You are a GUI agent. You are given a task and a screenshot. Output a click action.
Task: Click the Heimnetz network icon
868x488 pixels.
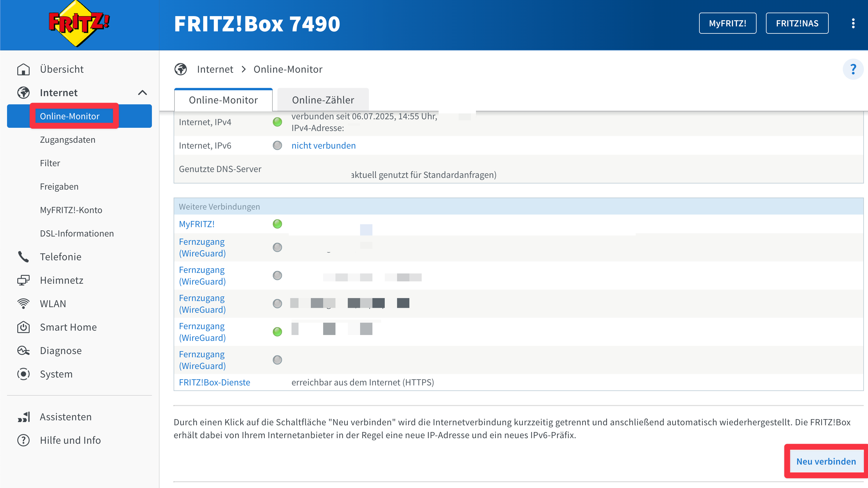23,280
